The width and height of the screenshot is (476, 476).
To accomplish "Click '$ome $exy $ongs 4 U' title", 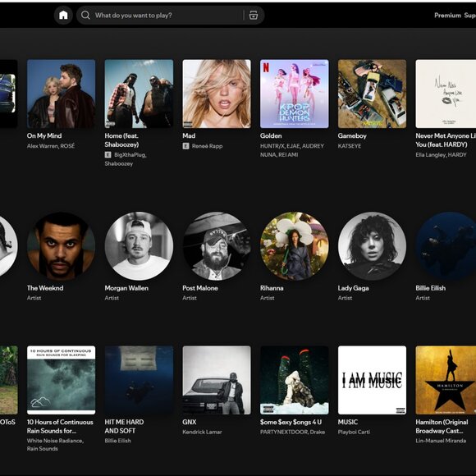I will click(x=291, y=422).
